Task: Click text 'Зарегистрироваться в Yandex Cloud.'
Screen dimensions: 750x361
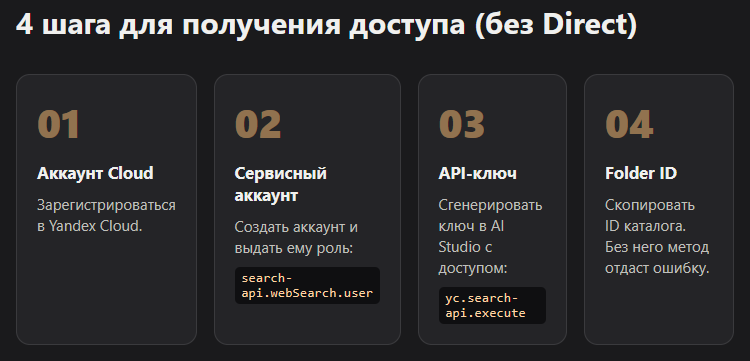Action: [x=106, y=216]
